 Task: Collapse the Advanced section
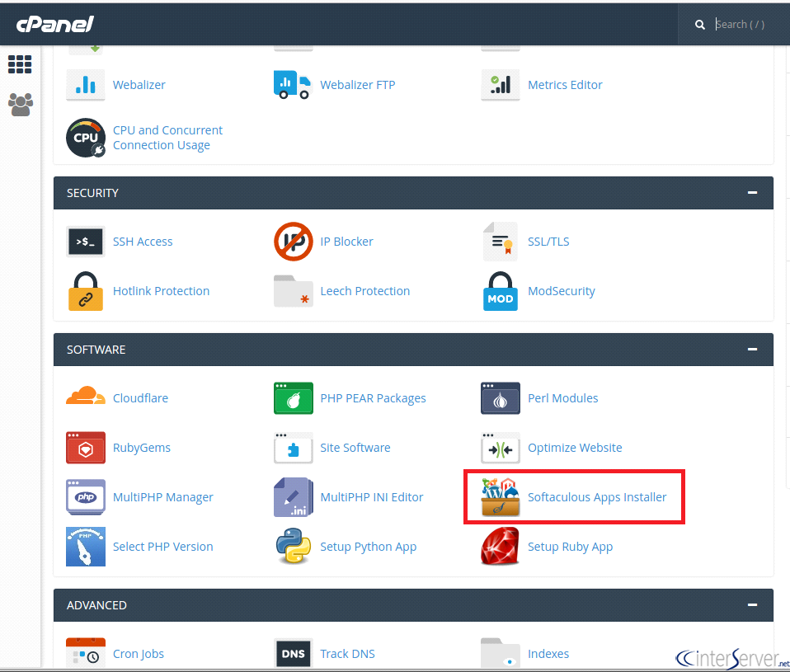[x=752, y=604]
